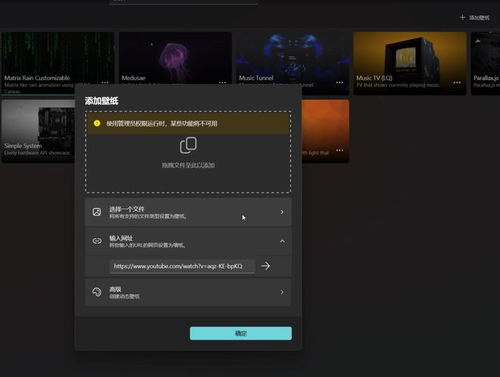
Task: Expand the advanced section chevron
Action: (282, 292)
